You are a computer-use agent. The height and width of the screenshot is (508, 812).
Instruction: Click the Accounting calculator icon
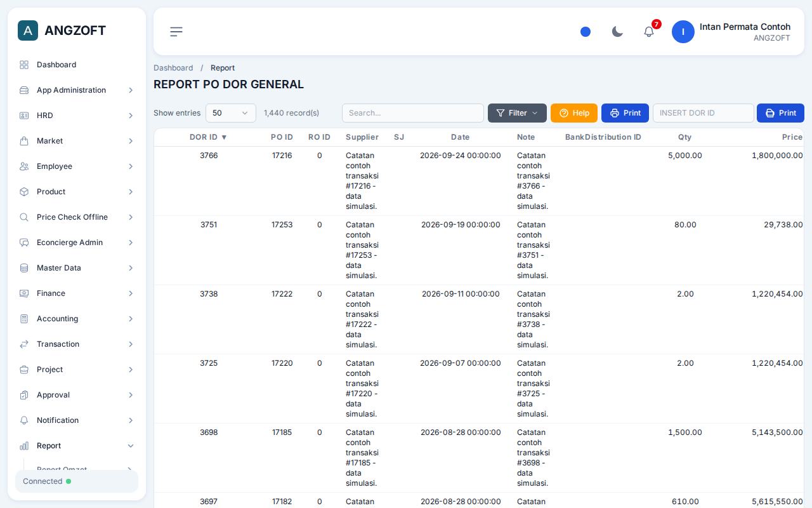(x=24, y=319)
